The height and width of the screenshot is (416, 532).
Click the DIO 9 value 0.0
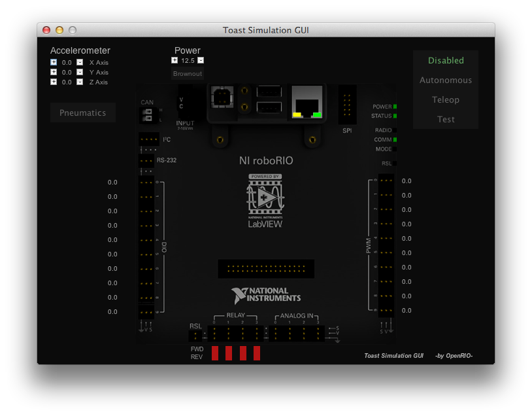point(112,312)
